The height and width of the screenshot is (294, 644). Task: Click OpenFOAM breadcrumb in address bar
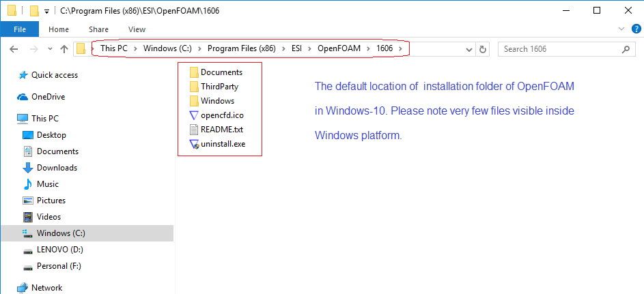(x=339, y=48)
